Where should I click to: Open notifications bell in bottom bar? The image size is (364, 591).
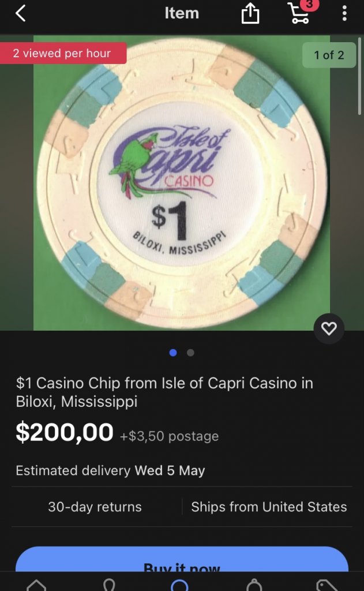coord(254,584)
